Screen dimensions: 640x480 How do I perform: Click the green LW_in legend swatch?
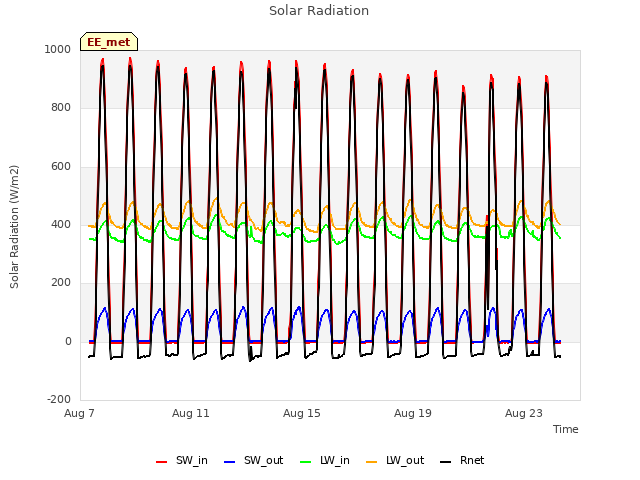click(x=306, y=462)
